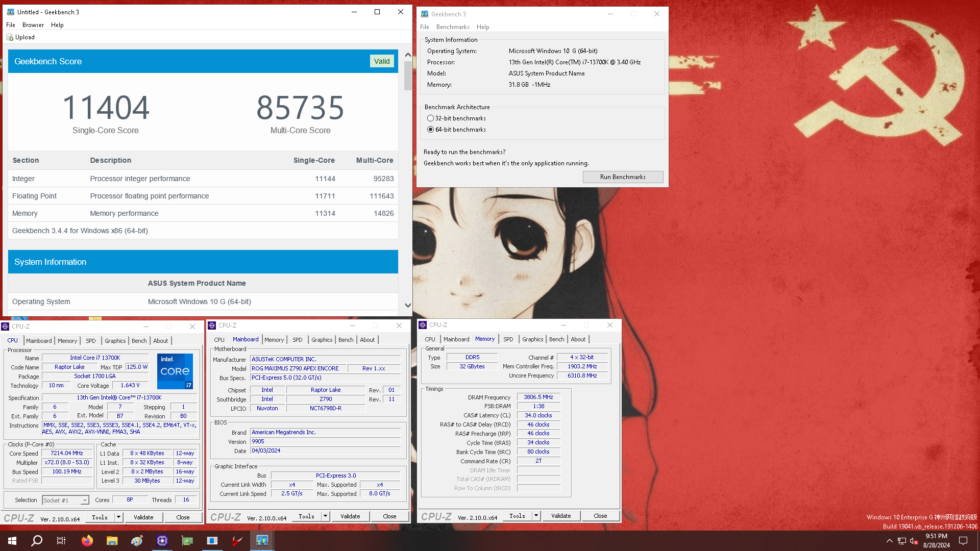Open Tools dropdown arrow in CPU window
This screenshot has width=980, height=551.
coord(118,517)
